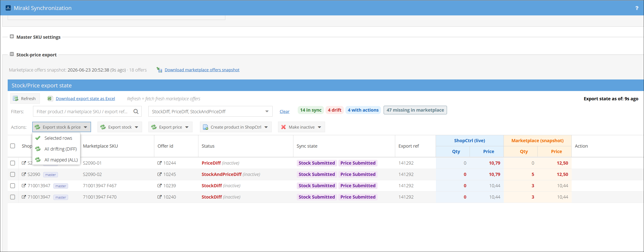Choose Selected rows menu item
Viewport: 644px width, 252px height.
pyautogui.click(x=56, y=138)
